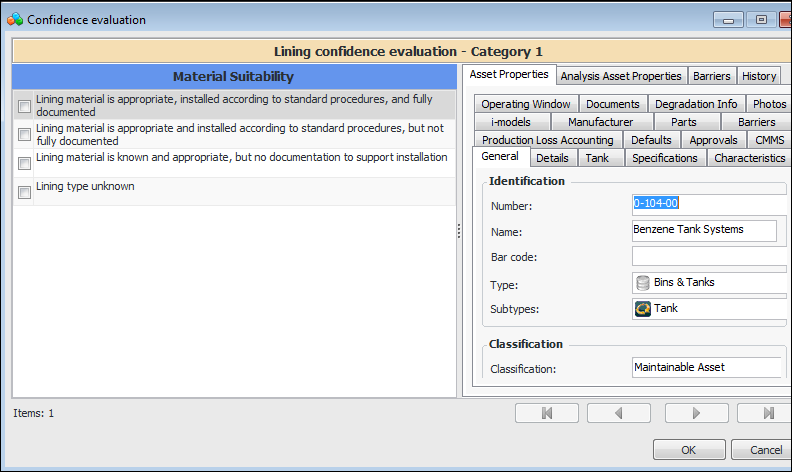This screenshot has width=792, height=472.
Task: Switch to Analysis Asset Properties tab
Action: coord(620,76)
